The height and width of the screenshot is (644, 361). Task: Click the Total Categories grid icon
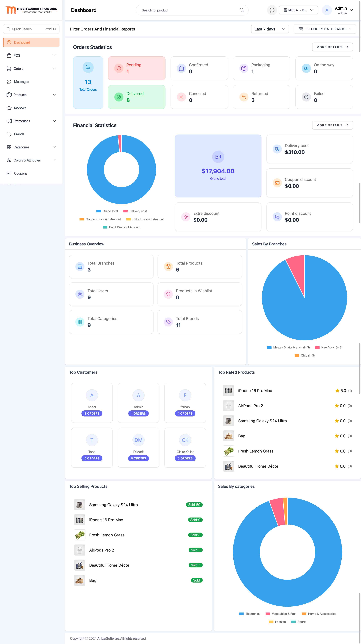[80, 322]
